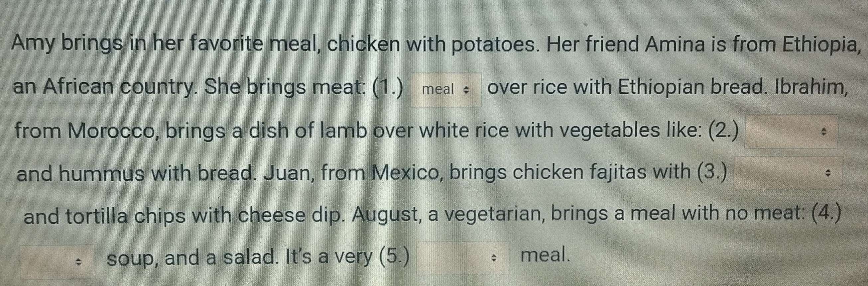868x286 pixels.
Task: Open blank (1.) dropdown showing meal
Action: pos(445,90)
